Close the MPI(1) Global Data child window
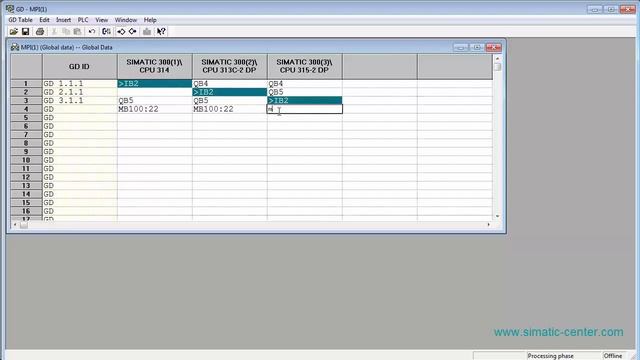 pos(493,47)
